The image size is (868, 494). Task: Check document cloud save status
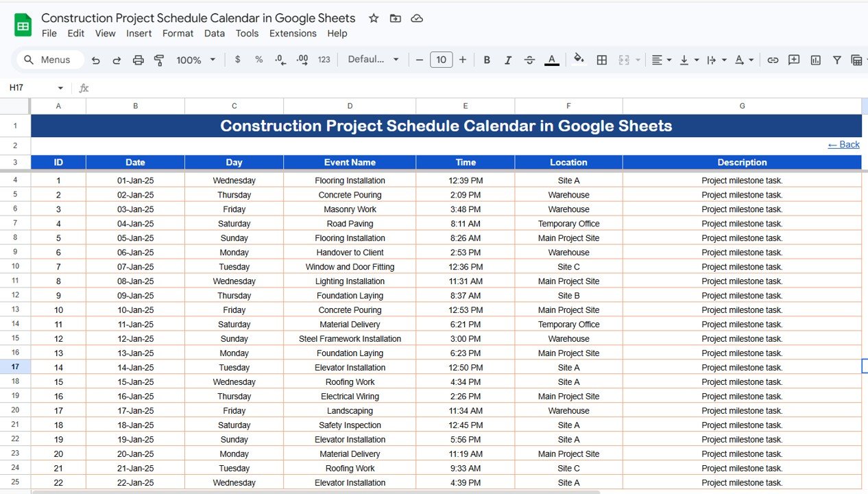pos(417,19)
